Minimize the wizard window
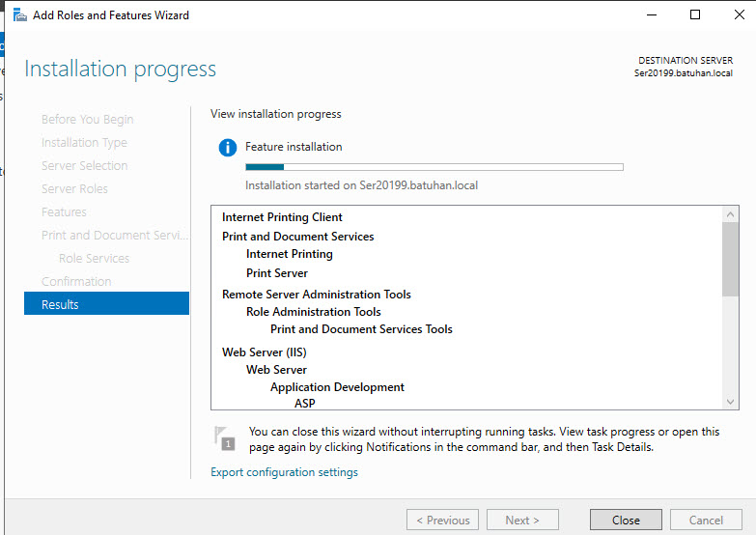Viewport: 756px width, 535px height. pyautogui.click(x=650, y=15)
